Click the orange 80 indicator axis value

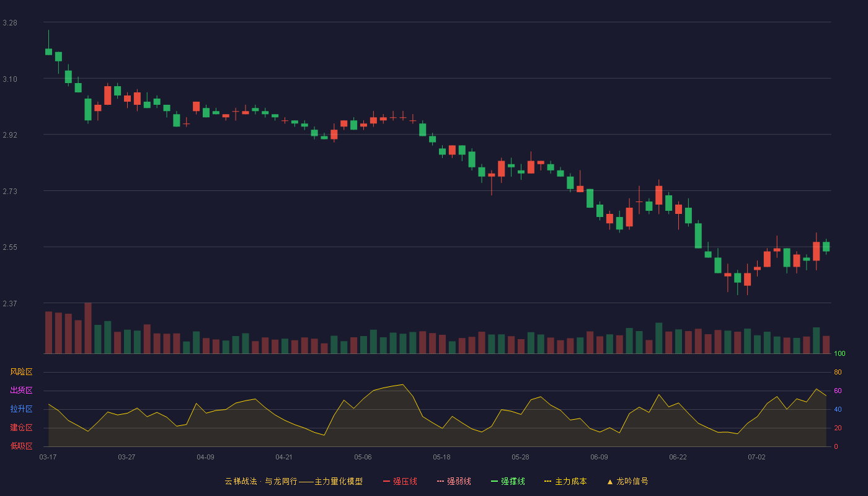click(838, 372)
